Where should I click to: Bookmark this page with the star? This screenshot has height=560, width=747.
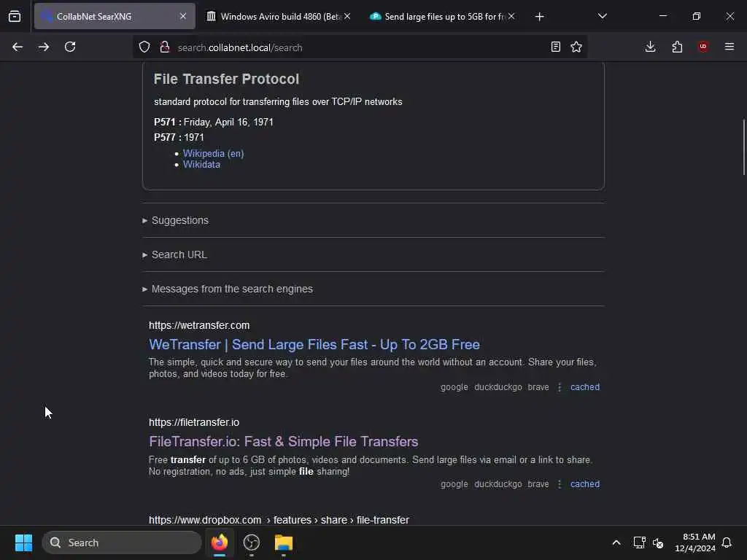coord(576,47)
